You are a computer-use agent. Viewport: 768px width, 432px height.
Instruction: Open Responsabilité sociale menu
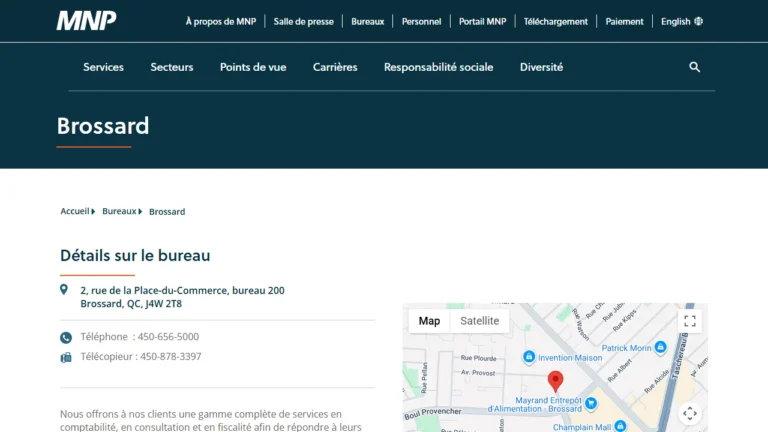(x=438, y=67)
